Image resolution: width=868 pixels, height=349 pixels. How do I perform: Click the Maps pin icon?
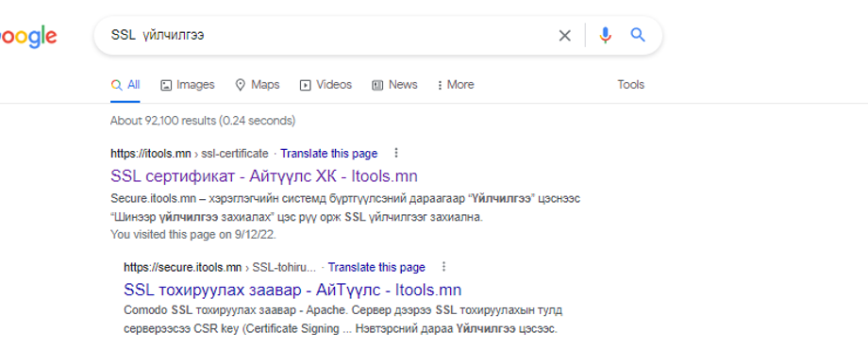tap(241, 85)
